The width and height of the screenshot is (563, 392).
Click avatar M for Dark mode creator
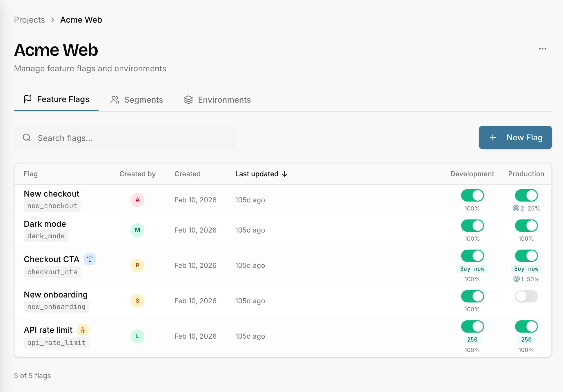pos(137,230)
